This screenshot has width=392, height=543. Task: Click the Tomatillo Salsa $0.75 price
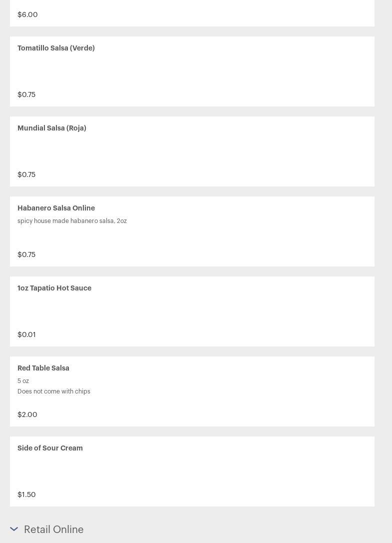26,94
